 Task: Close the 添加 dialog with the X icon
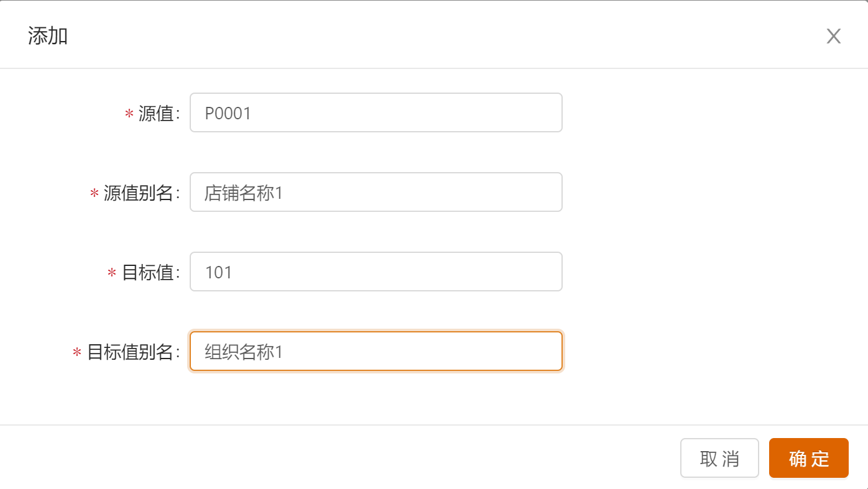(x=833, y=37)
